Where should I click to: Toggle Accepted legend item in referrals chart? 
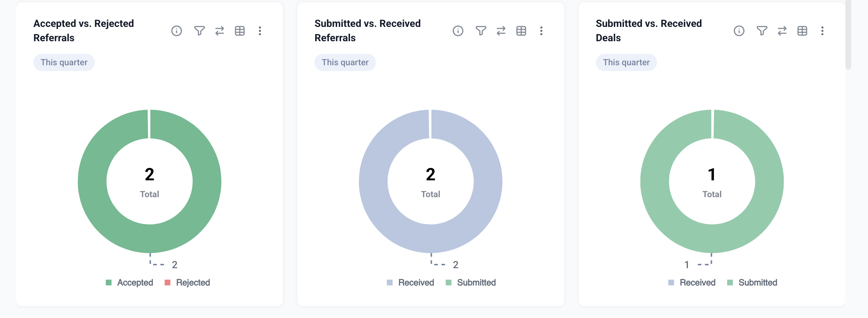pos(130,283)
